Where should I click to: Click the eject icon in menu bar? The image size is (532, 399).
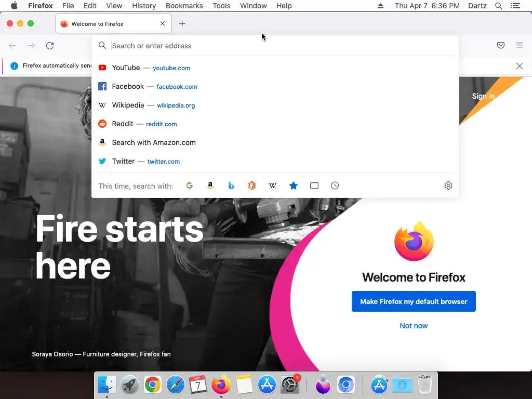pos(380,6)
